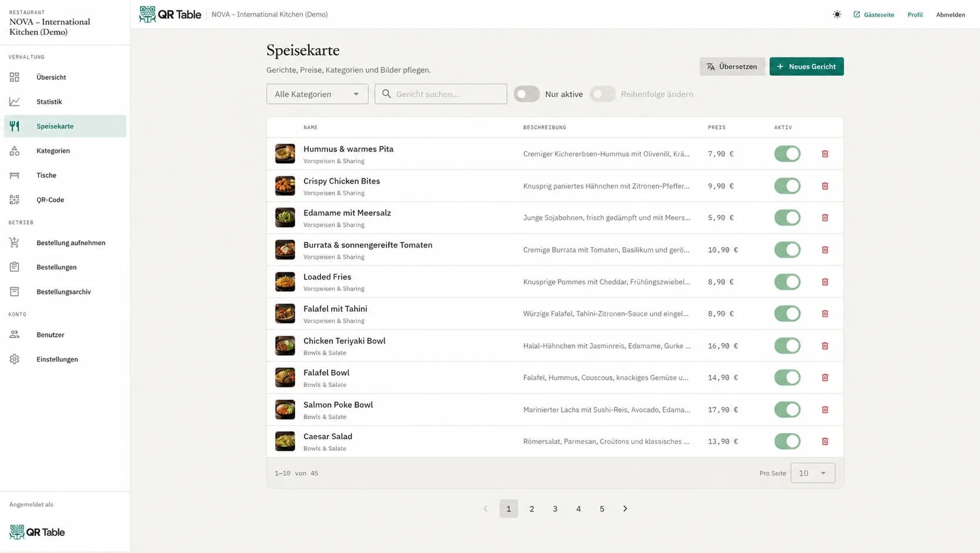Open Salmon Poke Bowl dish thumbnail
This screenshot has width=980, height=553.
pos(285,409)
